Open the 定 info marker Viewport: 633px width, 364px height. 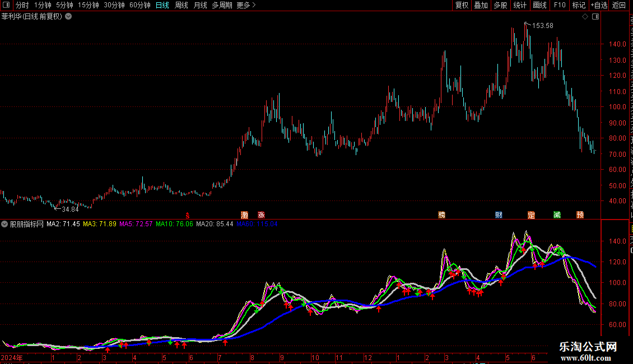531,215
